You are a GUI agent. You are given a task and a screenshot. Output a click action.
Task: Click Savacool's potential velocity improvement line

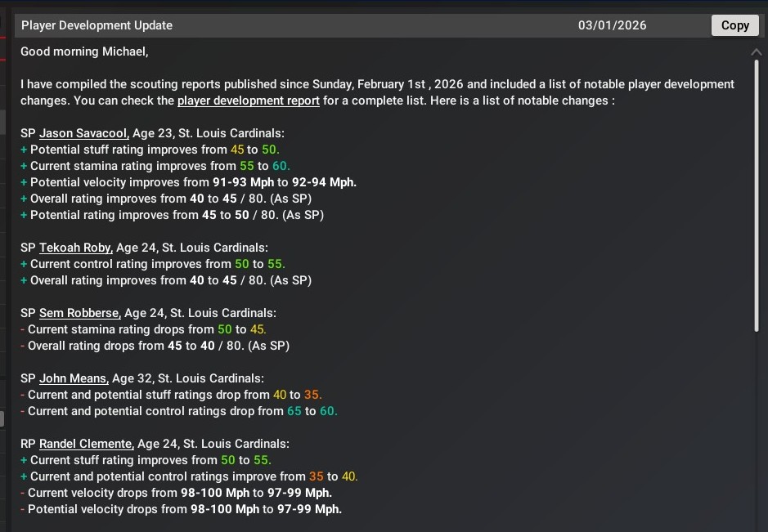coord(189,182)
